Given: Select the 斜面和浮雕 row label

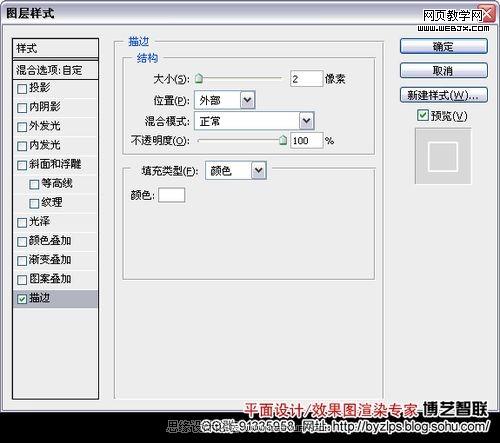Looking at the screenshot, I should pyautogui.click(x=55, y=164).
